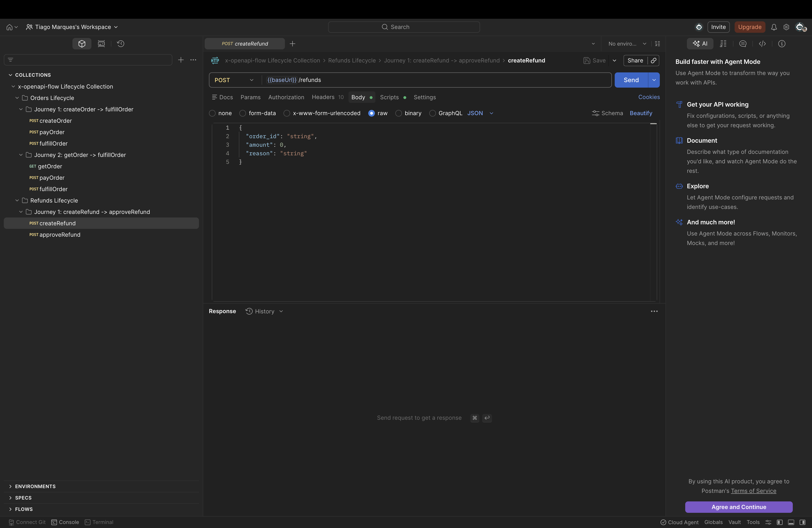Open the Vault from the status bar

pos(734,522)
